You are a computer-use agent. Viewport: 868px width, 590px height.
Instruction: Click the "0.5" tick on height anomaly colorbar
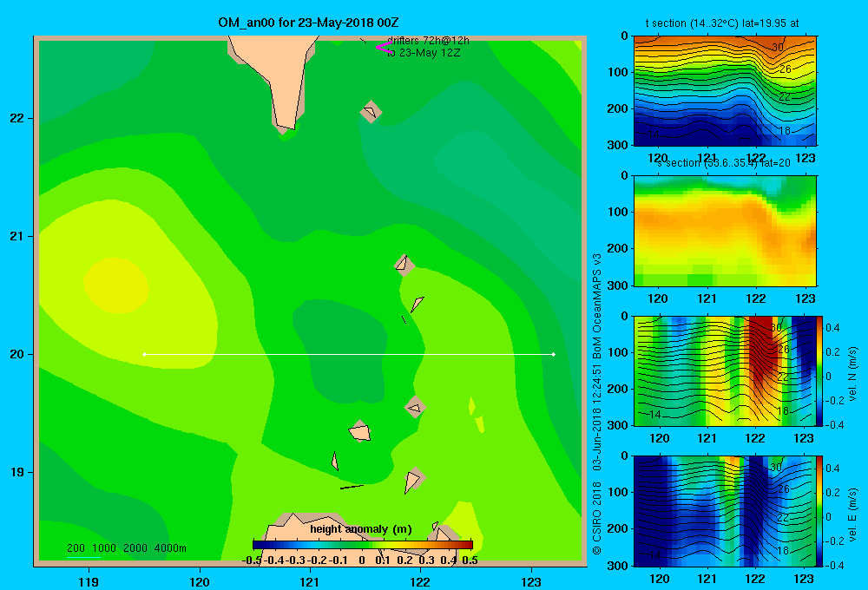(470, 560)
